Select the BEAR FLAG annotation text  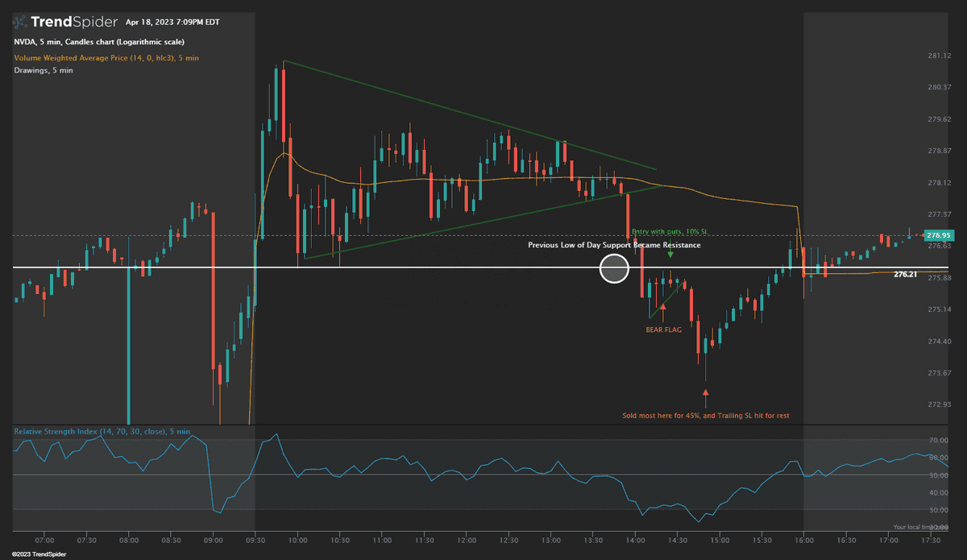coord(663,330)
